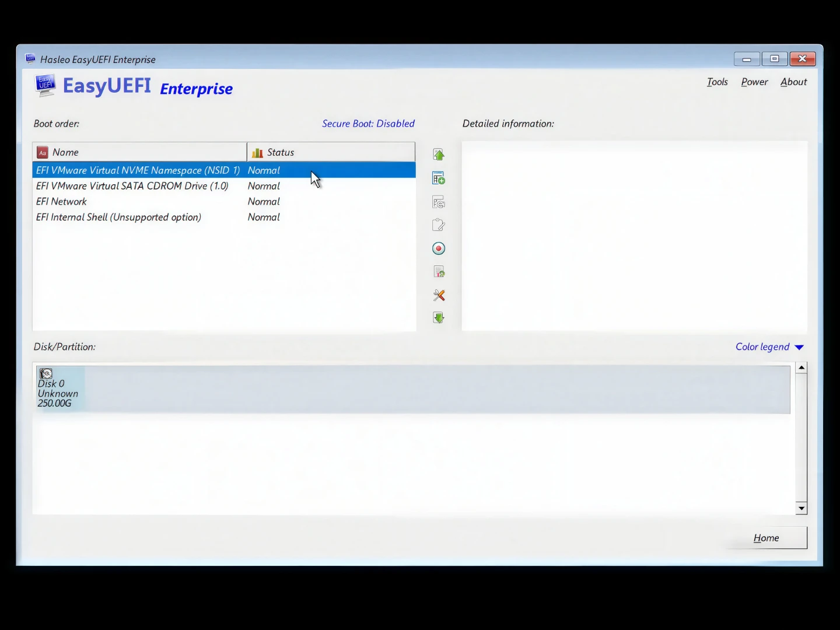
Task: Minimize the EasyUEFI window
Action: (x=747, y=59)
